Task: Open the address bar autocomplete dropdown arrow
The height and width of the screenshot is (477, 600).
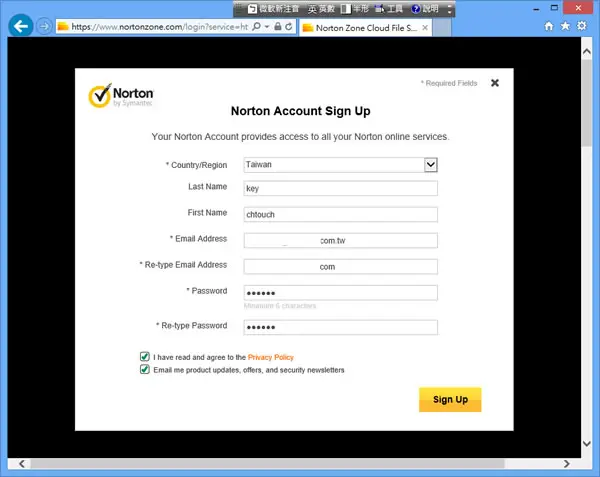Action: 267,26
